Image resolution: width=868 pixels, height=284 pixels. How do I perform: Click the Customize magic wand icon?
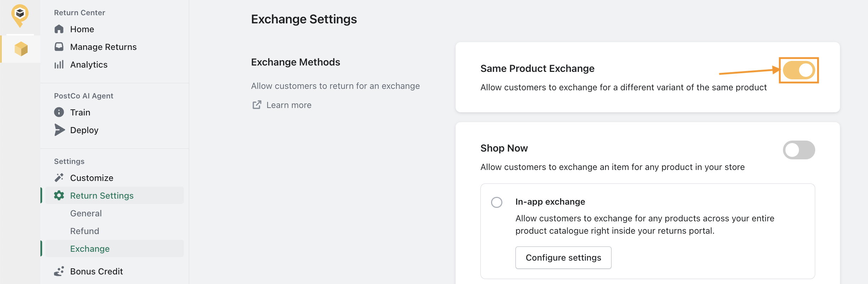coord(59,178)
